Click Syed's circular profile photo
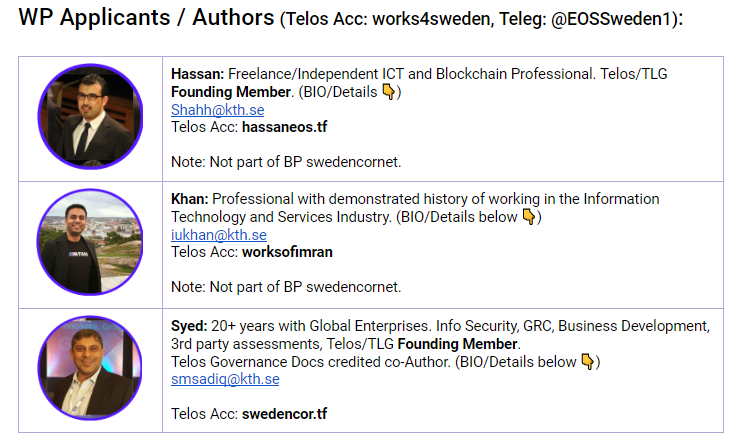Screen dimensions: 740x439 tap(90, 368)
